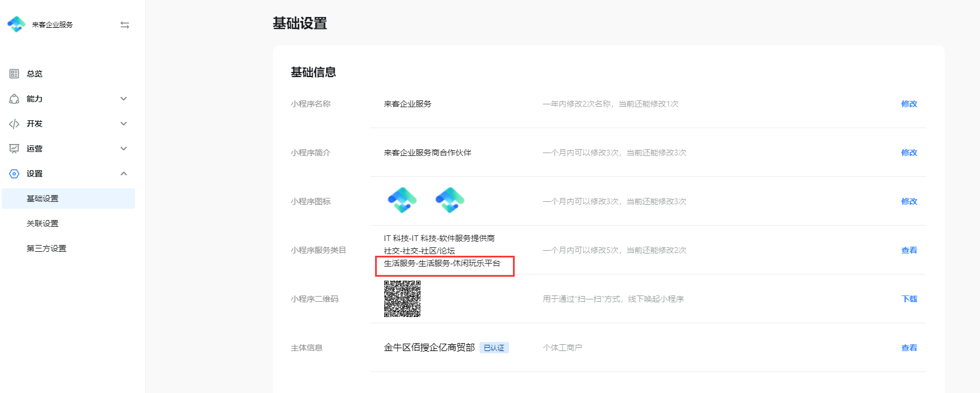The width and height of the screenshot is (980, 393).
Task: Click the 来客企业服务 logo icon
Action: point(16,24)
